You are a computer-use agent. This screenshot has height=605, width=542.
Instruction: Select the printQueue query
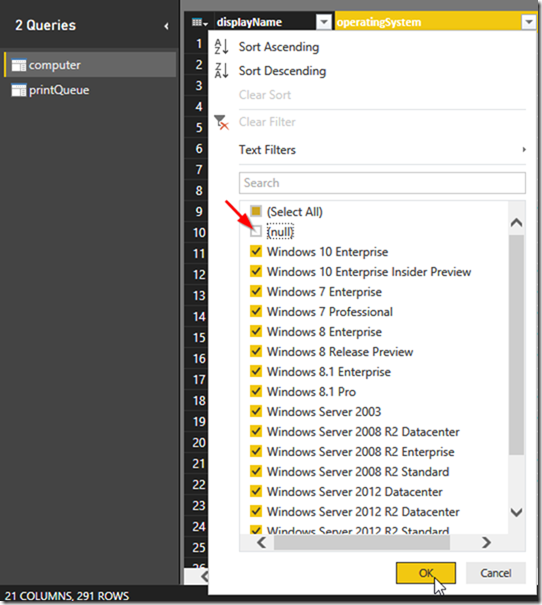coord(90,90)
